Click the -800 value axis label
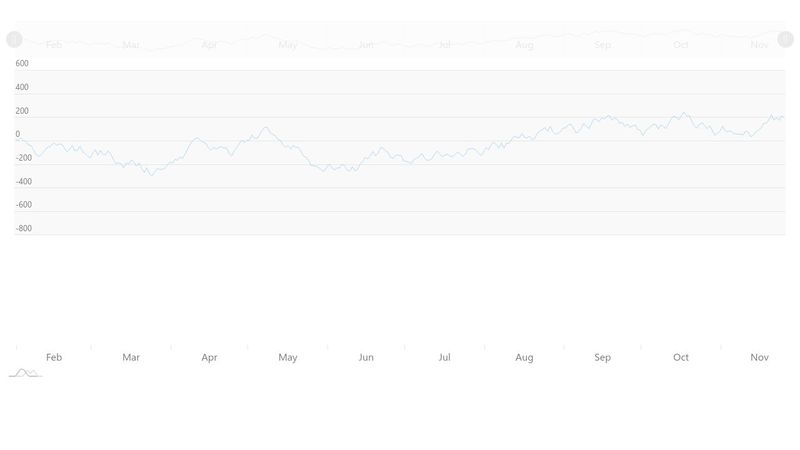 [24, 228]
